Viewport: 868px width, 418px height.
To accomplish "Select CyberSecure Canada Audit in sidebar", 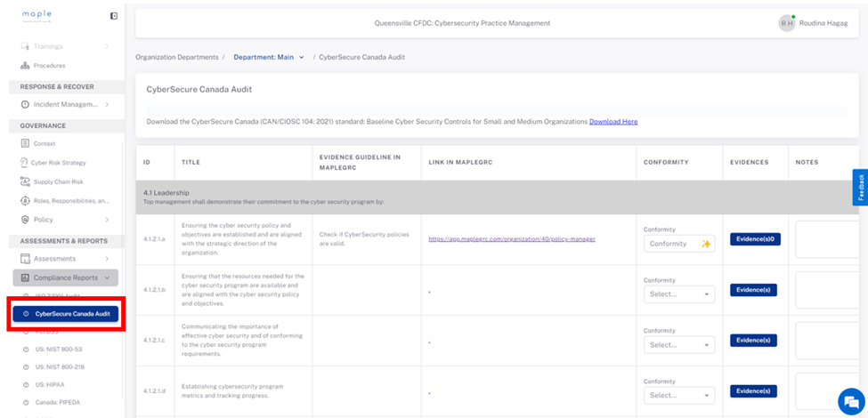I will point(65,314).
